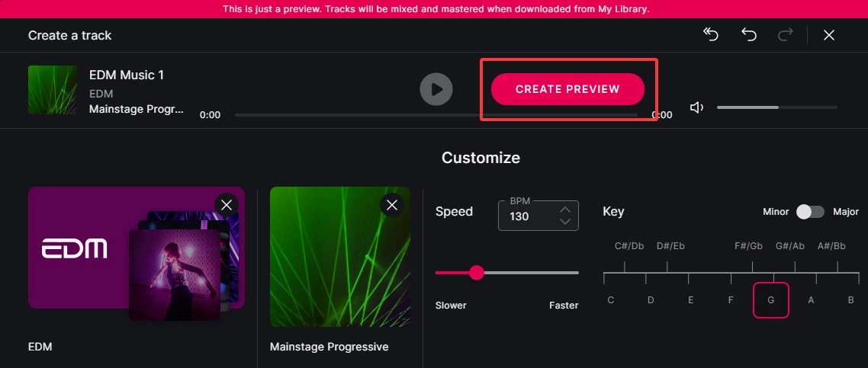This screenshot has height=368, width=868.
Task: Open the EDM Music 1 cover thumbnail
Action: (53, 90)
